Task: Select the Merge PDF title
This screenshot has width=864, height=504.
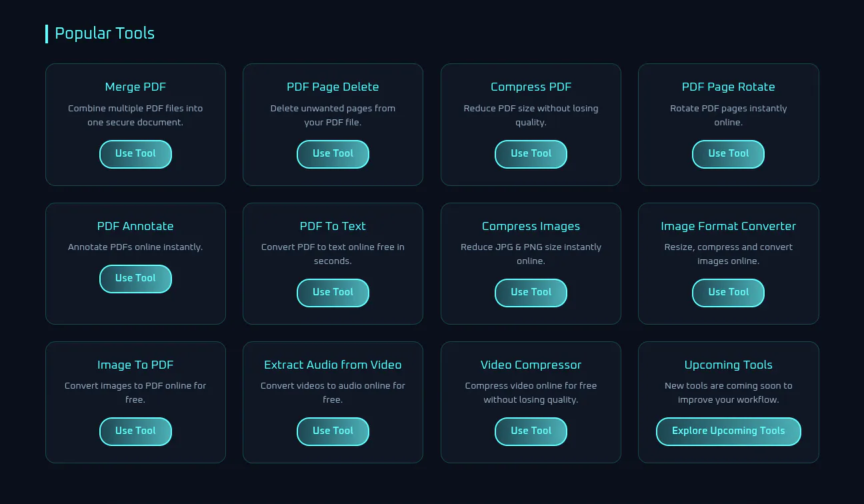Action: [x=135, y=87]
